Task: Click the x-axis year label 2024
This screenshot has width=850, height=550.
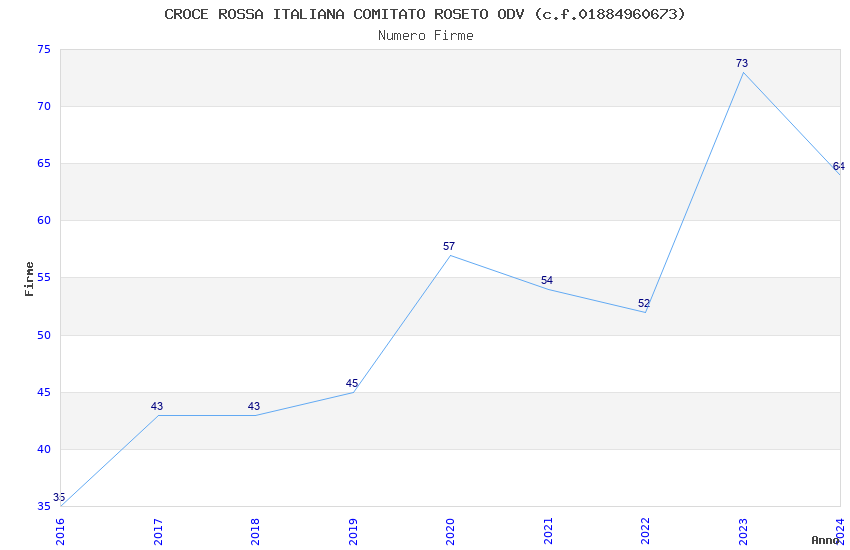Action: (x=840, y=531)
